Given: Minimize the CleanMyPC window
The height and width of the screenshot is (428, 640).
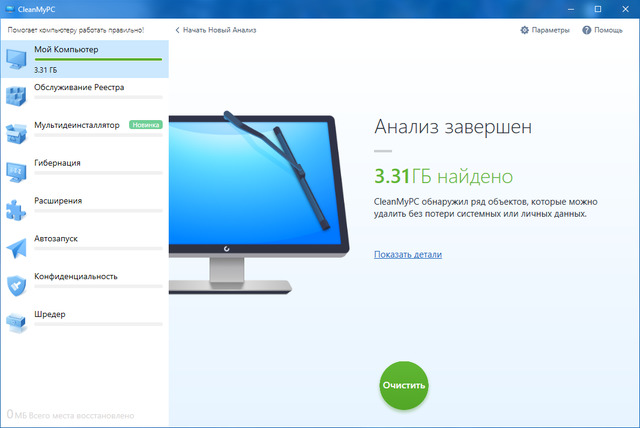Looking at the screenshot, I should [x=571, y=9].
